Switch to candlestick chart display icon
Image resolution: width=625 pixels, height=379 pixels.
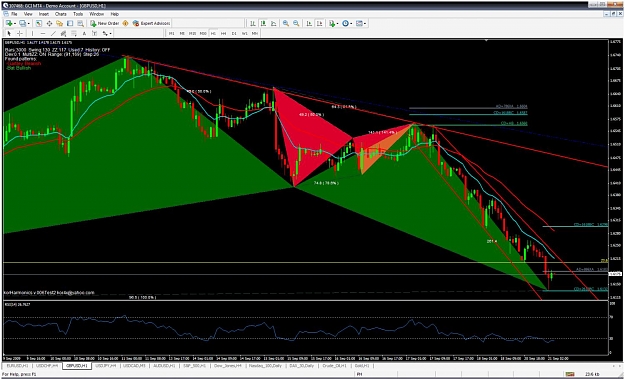[x=263, y=24]
